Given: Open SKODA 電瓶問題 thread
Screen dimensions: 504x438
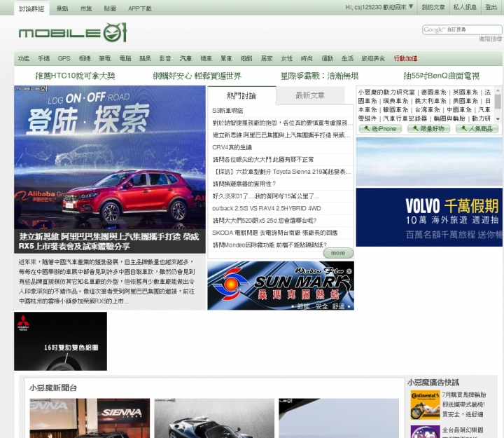Looking at the screenshot, I should point(275,233).
